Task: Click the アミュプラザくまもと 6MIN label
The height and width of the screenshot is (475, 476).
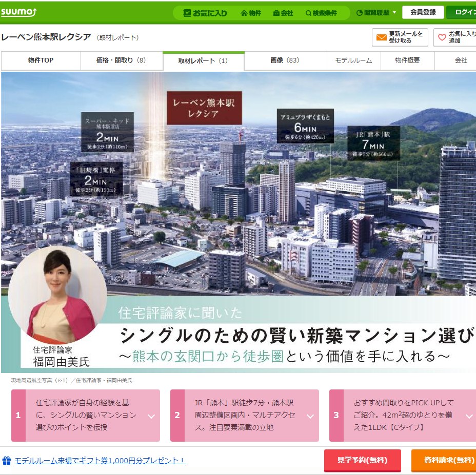Action: point(305,126)
